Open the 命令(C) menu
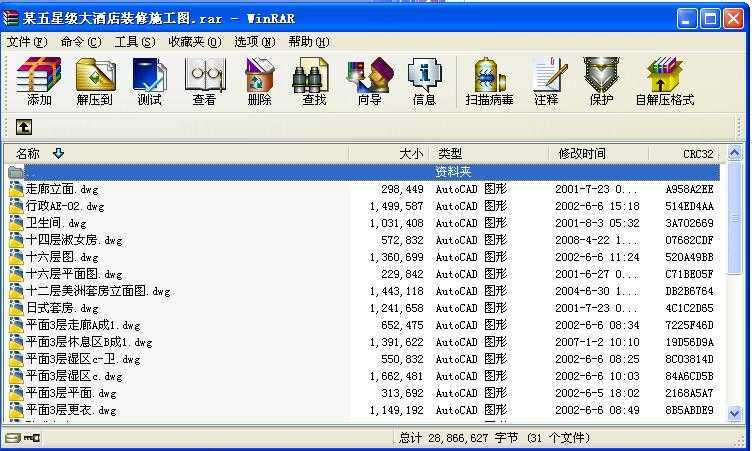Screen dimensions: 752x451 click(x=81, y=42)
